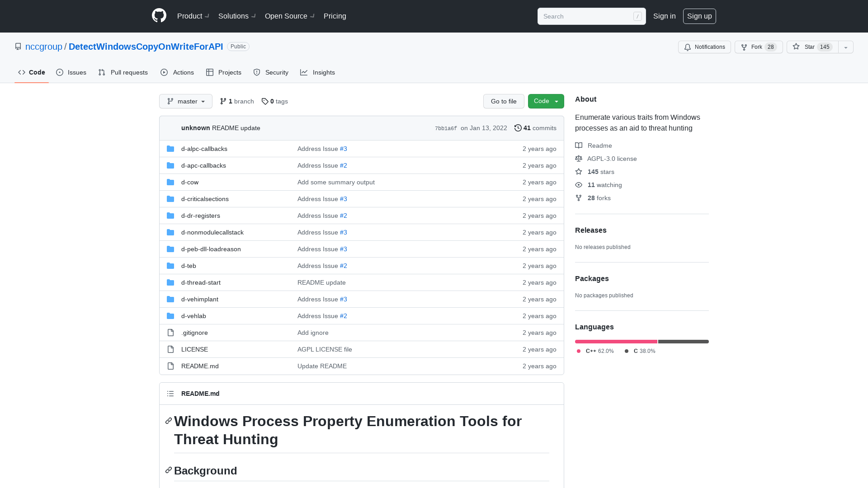Open the README table of contents icon
The height and width of the screenshot is (488, 868).
point(170,394)
